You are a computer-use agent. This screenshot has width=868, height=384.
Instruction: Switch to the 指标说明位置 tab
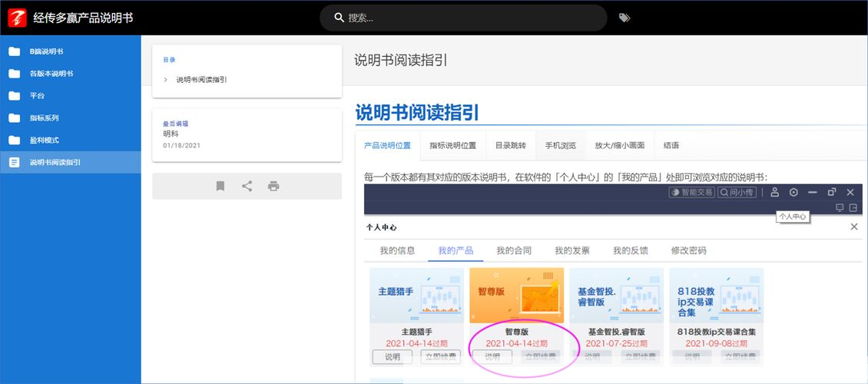[x=453, y=145]
